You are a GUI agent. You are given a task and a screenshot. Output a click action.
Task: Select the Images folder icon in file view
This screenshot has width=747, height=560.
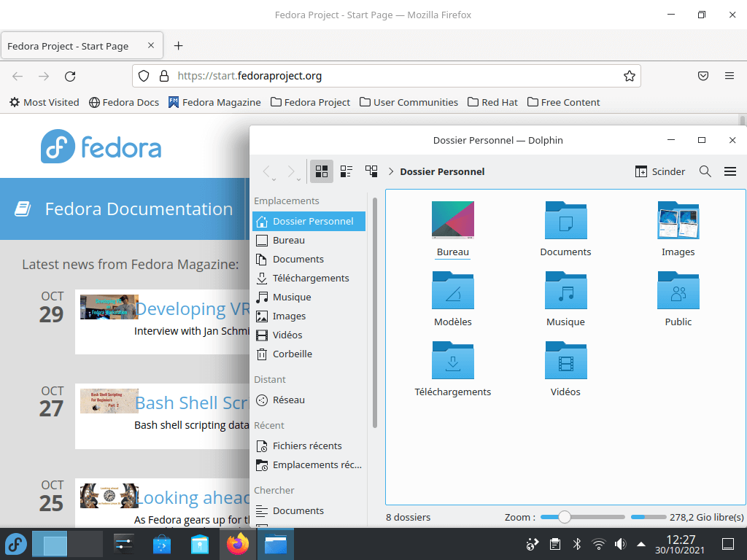pos(678,220)
